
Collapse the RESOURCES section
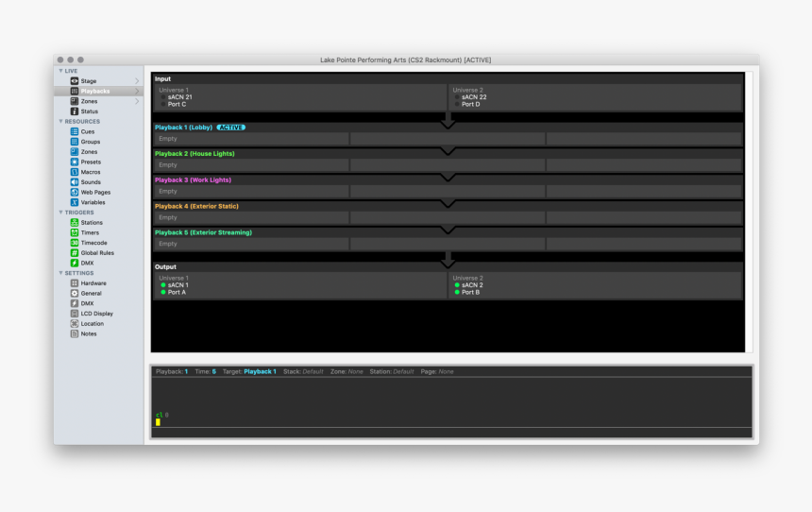coord(60,121)
